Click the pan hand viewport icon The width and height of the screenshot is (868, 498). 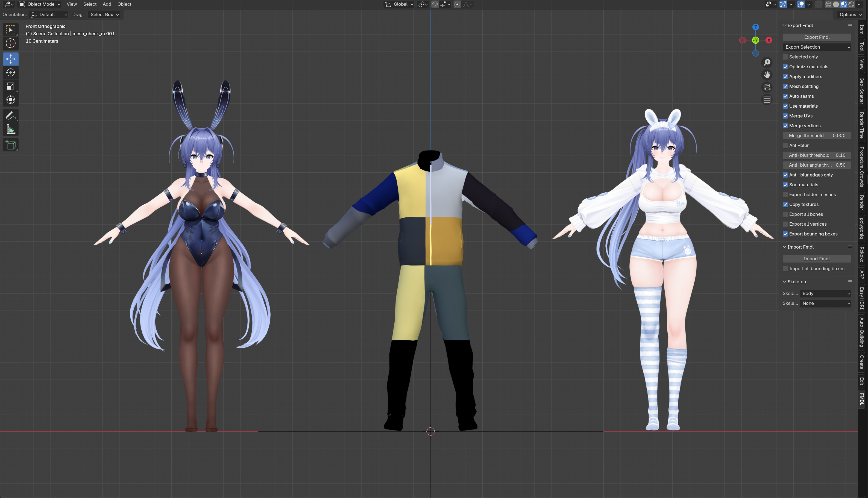click(x=767, y=75)
